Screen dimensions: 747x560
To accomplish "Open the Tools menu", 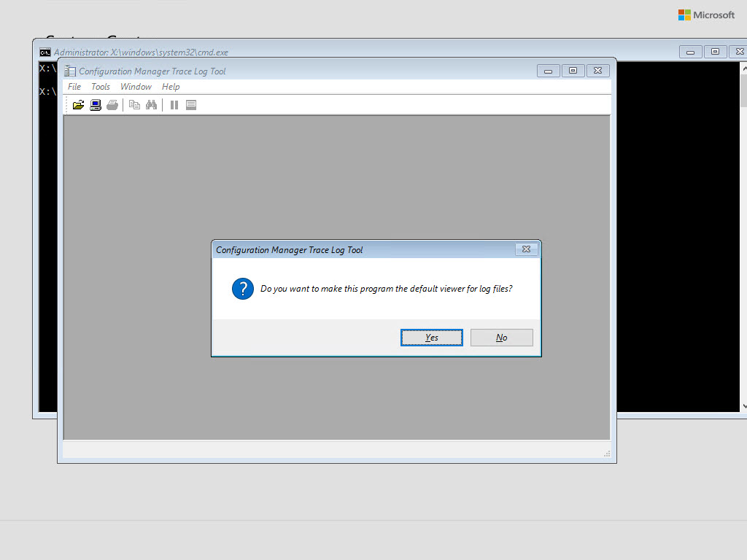I will point(101,86).
